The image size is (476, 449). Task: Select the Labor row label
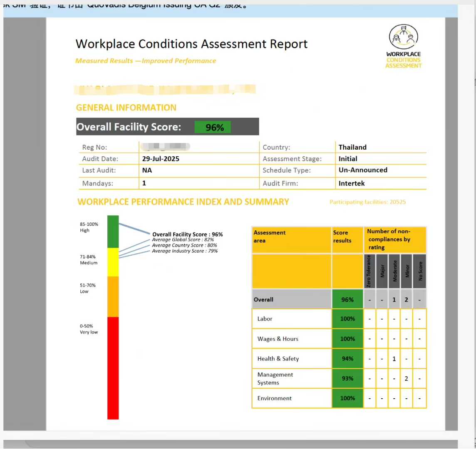click(265, 319)
